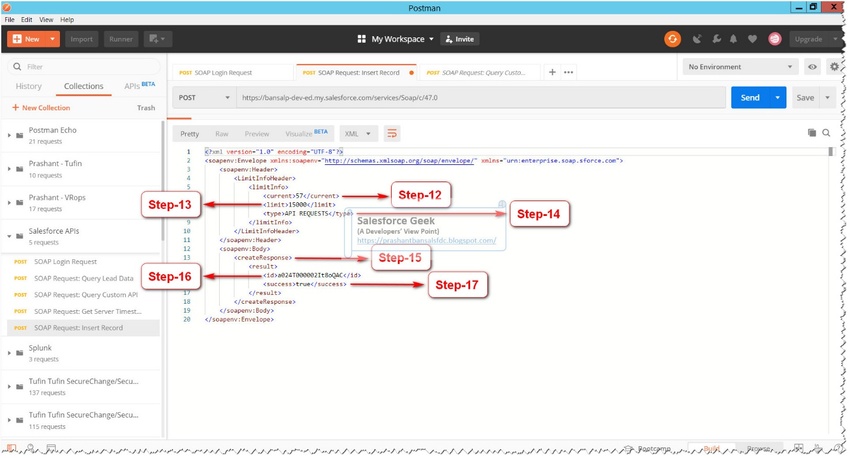The height and width of the screenshot is (458, 850).
Task: Click the Invite button
Action: tap(460, 39)
